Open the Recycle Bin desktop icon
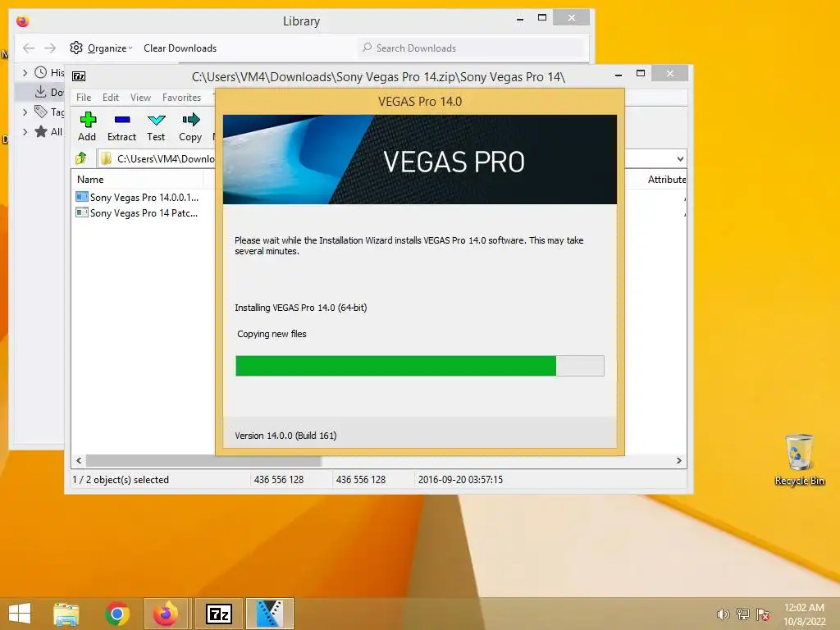 pyautogui.click(x=799, y=460)
